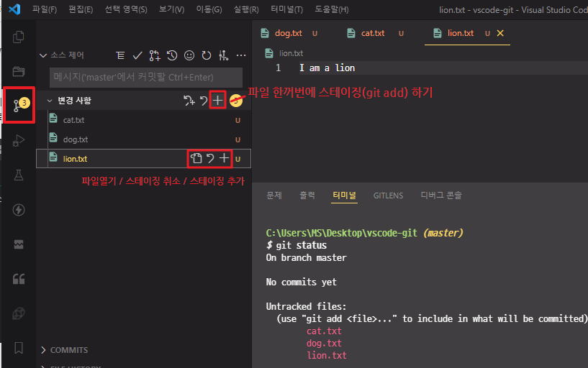Open the 파일(F) menu
The width and height of the screenshot is (588, 368).
[x=44, y=9]
